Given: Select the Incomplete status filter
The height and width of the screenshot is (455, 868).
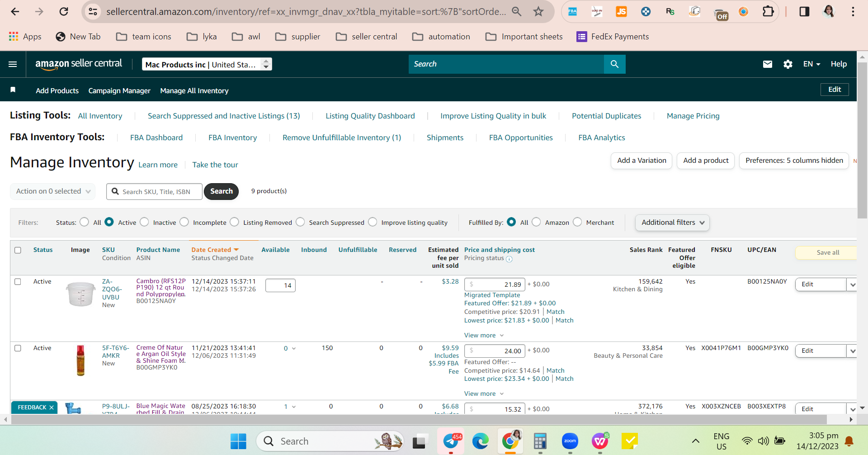Looking at the screenshot, I should point(184,222).
